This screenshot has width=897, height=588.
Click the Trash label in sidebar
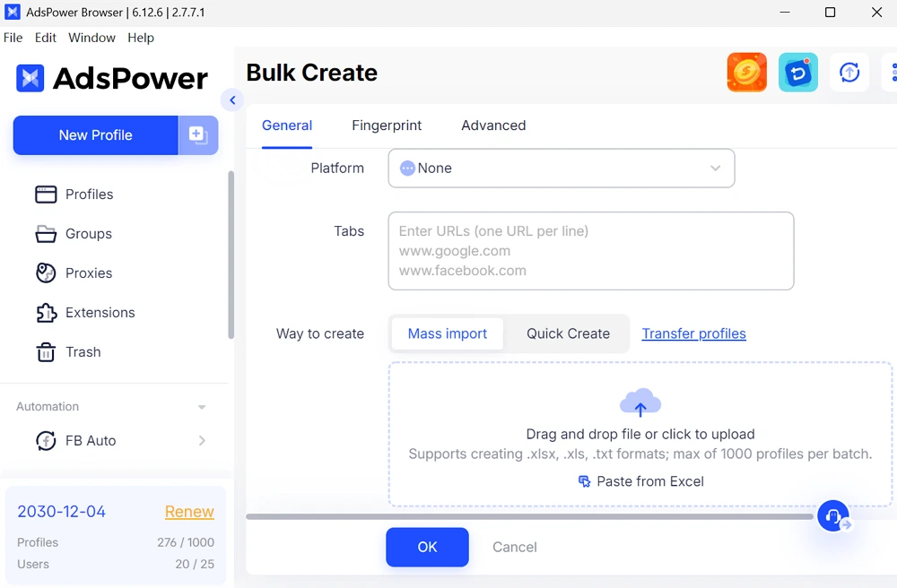[x=83, y=352]
